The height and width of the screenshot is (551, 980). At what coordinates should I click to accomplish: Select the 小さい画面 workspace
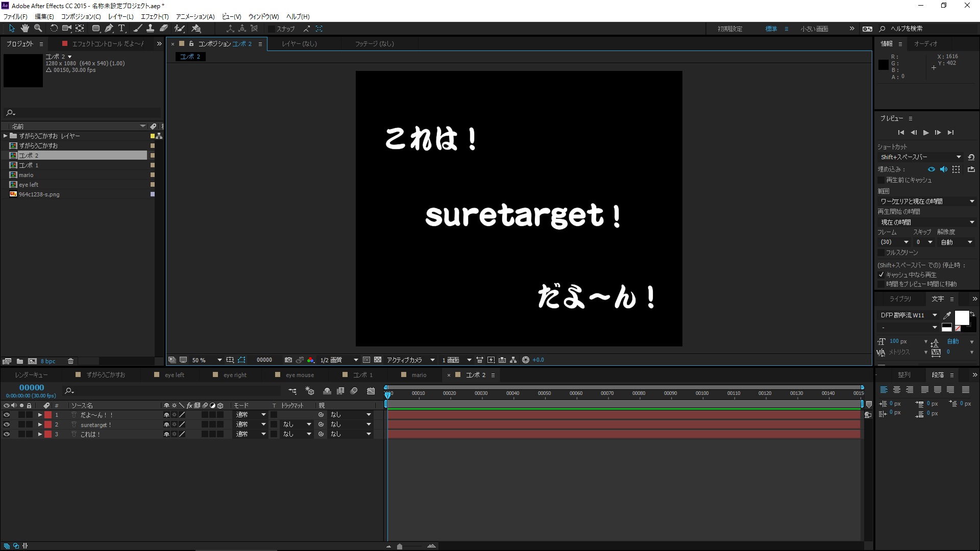pyautogui.click(x=814, y=29)
